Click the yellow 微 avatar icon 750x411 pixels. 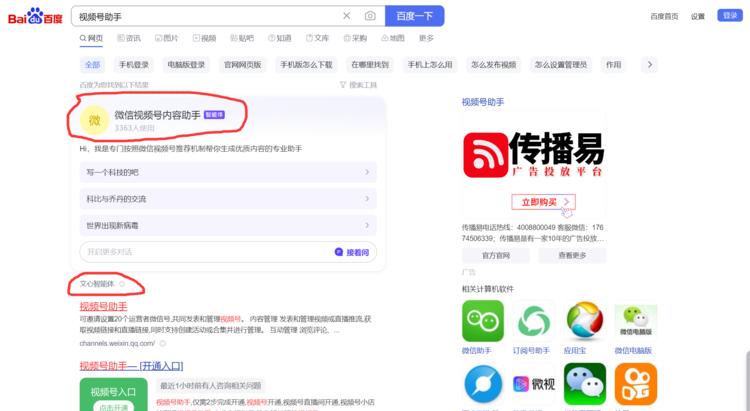[94, 120]
